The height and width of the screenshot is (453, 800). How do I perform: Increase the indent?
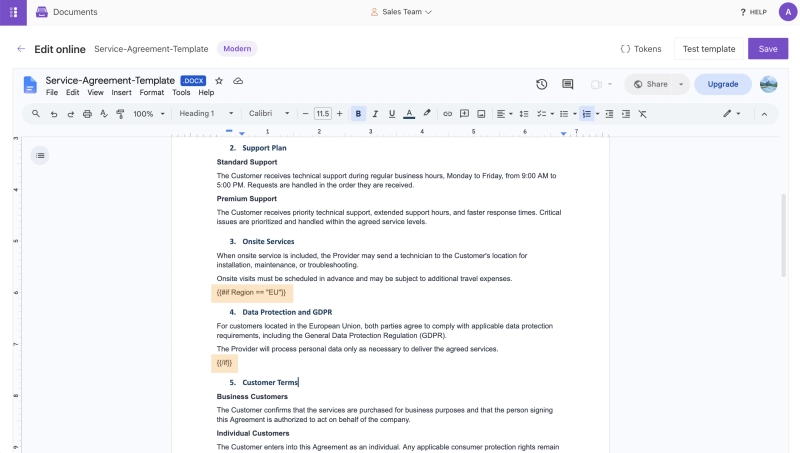coord(626,114)
